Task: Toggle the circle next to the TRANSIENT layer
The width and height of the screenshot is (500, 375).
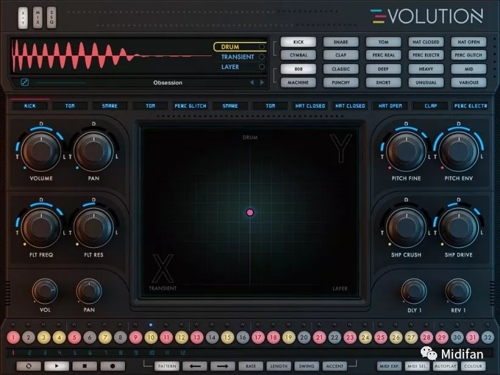Action: click(262, 57)
